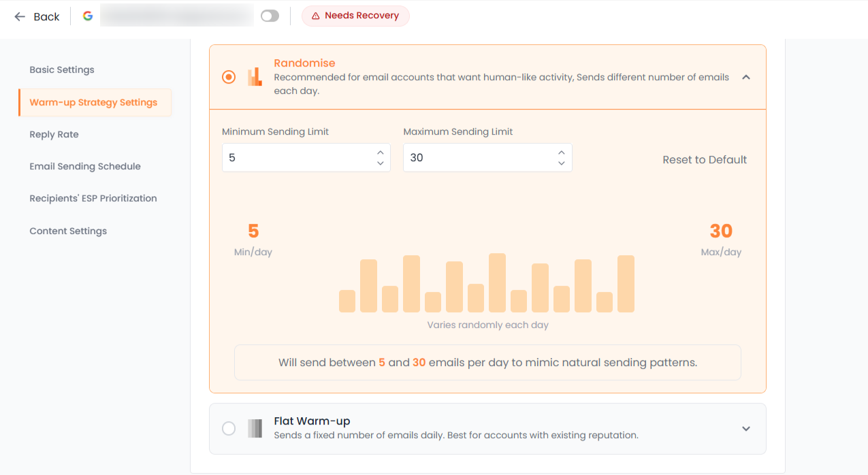Viewport: 868px width, 475px height.
Task: Click the Flat Warm-up grey bars icon
Action: (x=255, y=428)
